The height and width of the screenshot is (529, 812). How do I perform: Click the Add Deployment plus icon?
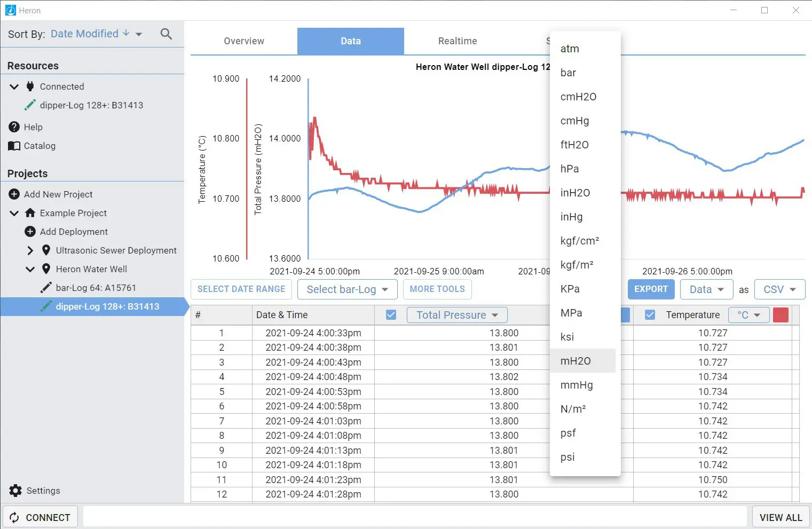pos(30,232)
